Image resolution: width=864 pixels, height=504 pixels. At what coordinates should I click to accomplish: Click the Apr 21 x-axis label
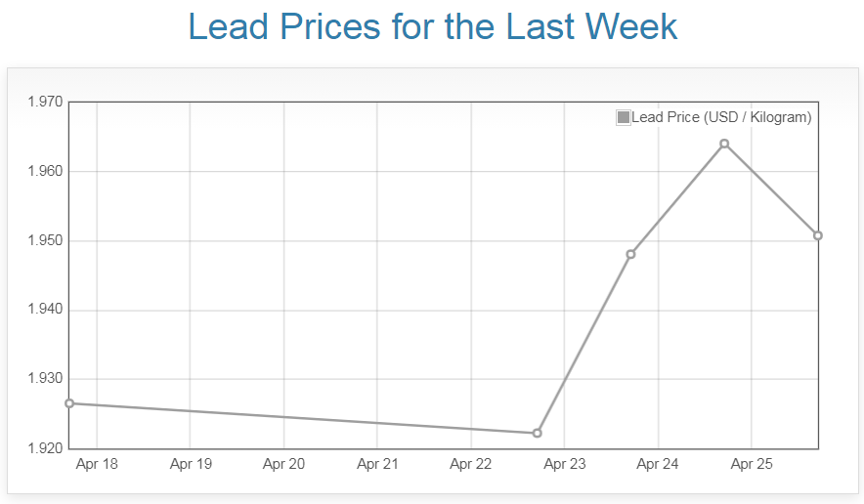[x=377, y=464]
